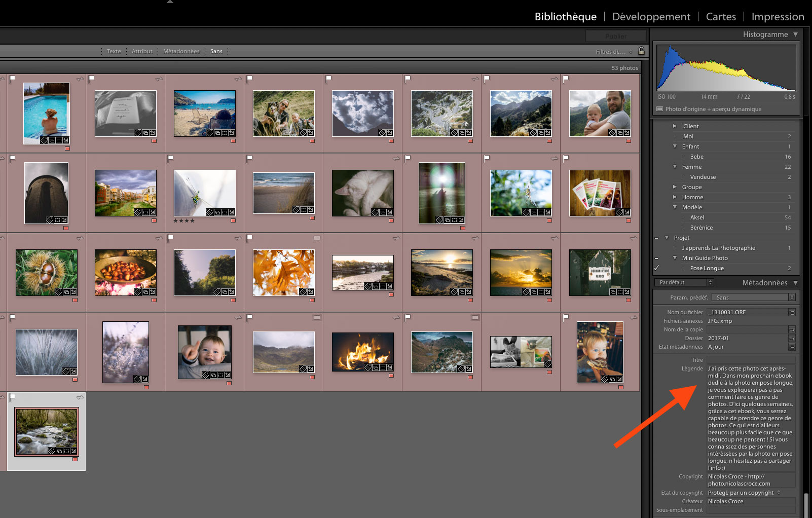The width and height of the screenshot is (812, 518).
Task: Click develop adjustments badge on book photo
Action: click(153, 133)
